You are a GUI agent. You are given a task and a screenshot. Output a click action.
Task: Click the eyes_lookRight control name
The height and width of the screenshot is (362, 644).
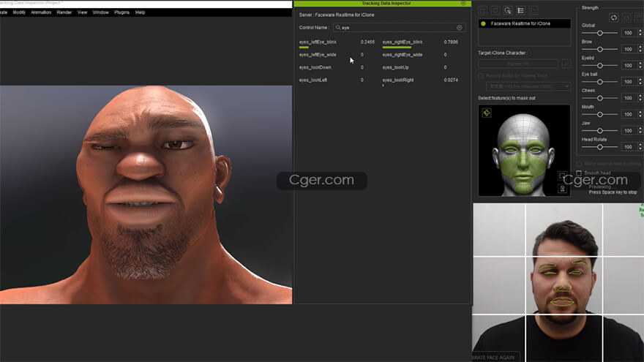[x=398, y=80]
